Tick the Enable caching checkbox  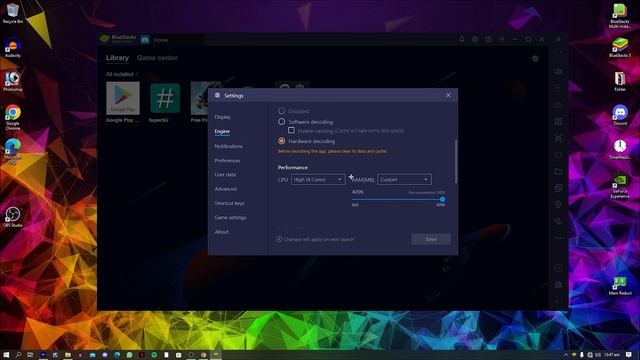click(291, 130)
